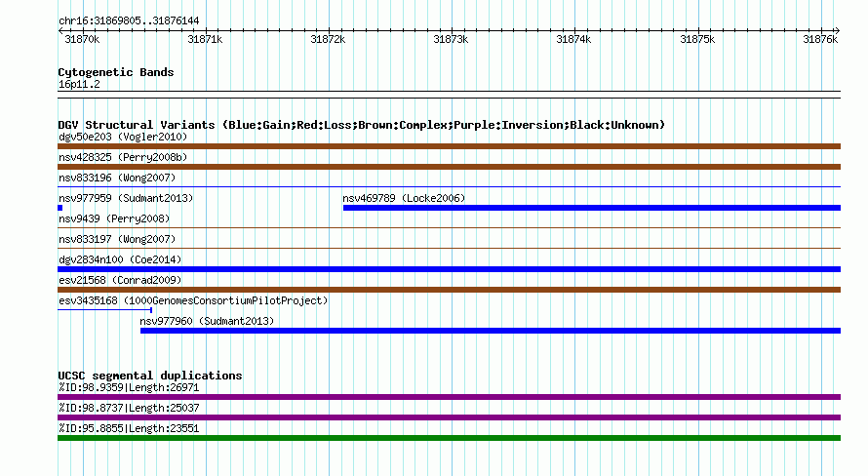Select the green bar under %ID:95.8855

coord(449,438)
